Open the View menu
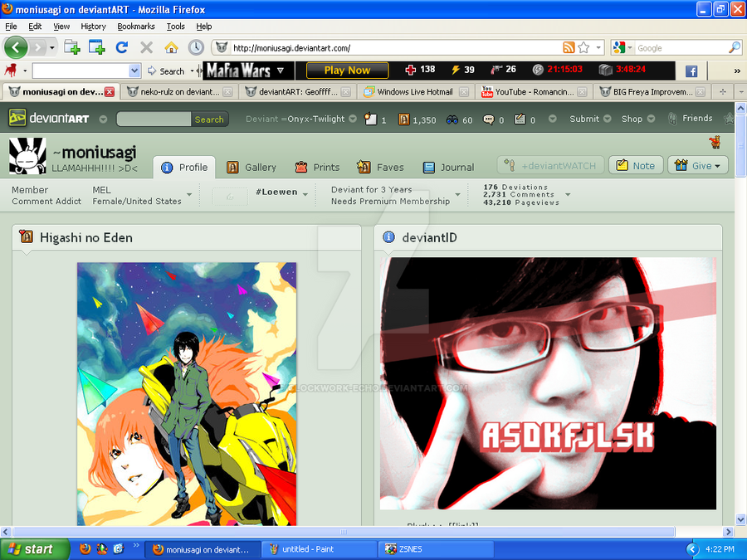 (x=61, y=27)
